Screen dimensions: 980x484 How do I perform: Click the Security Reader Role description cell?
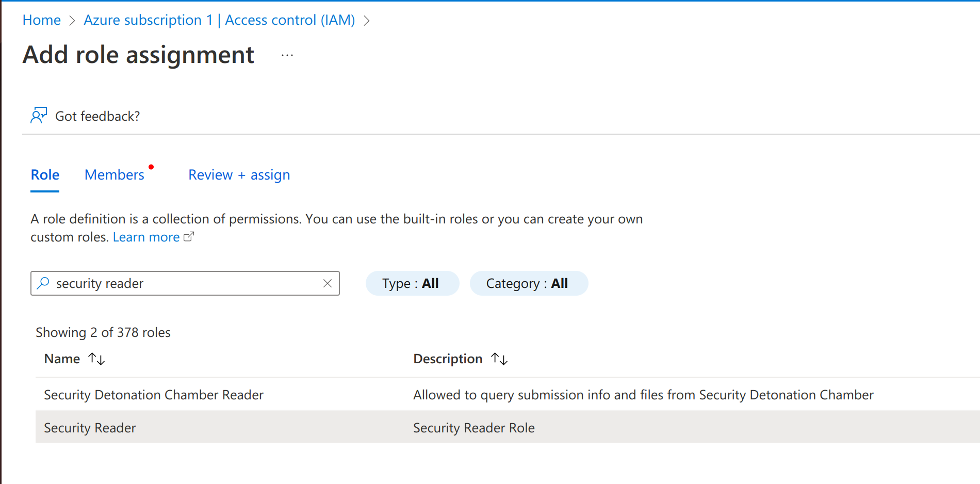(x=474, y=428)
